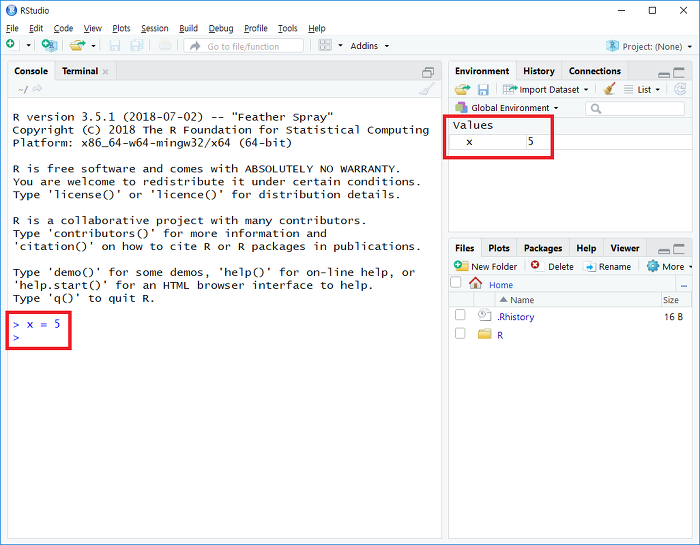This screenshot has width=700, height=545.
Task: Switch to the Files tab
Action: click(464, 248)
